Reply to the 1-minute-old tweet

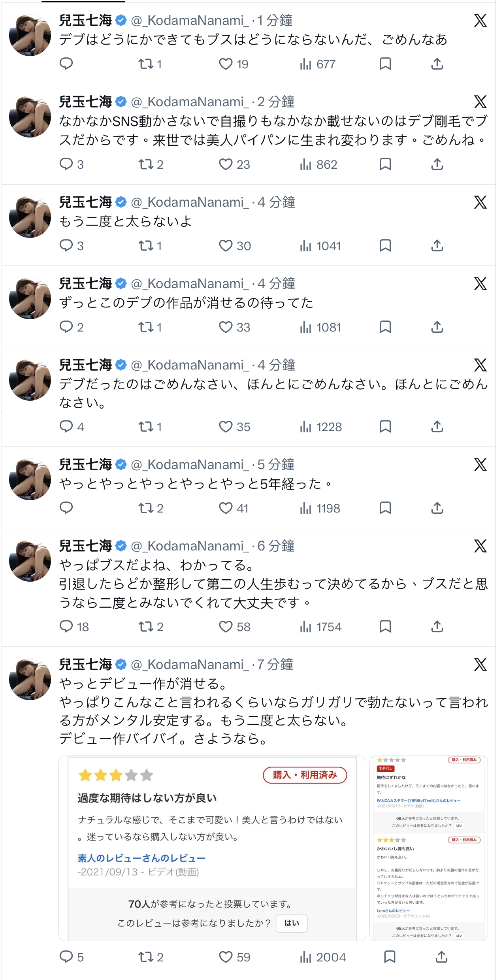pos(66,64)
